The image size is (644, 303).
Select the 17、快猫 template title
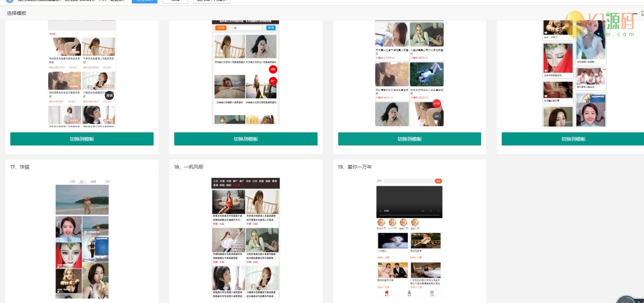pos(20,167)
